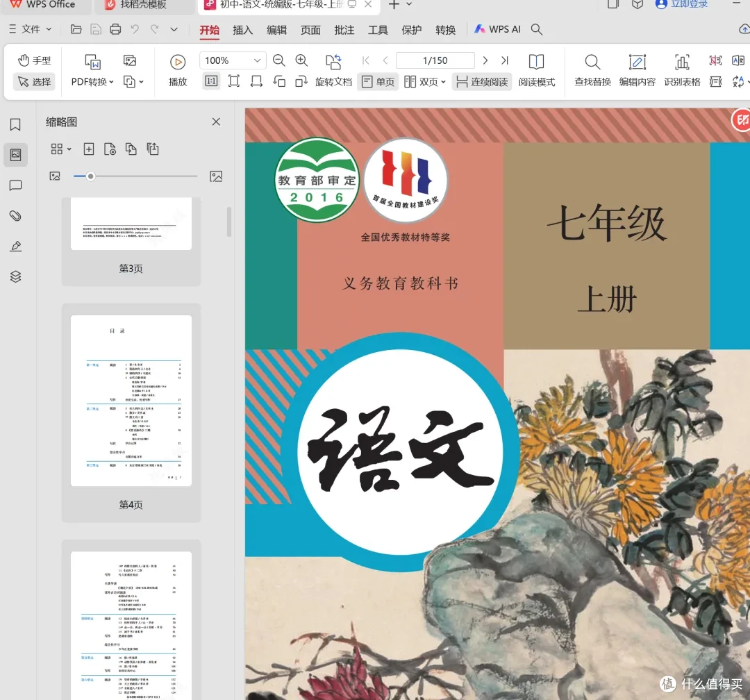The height and width of the screenshot is (700, 750).
Task: Toggle actual size 1:1 view
Action: tap(211, 81)
